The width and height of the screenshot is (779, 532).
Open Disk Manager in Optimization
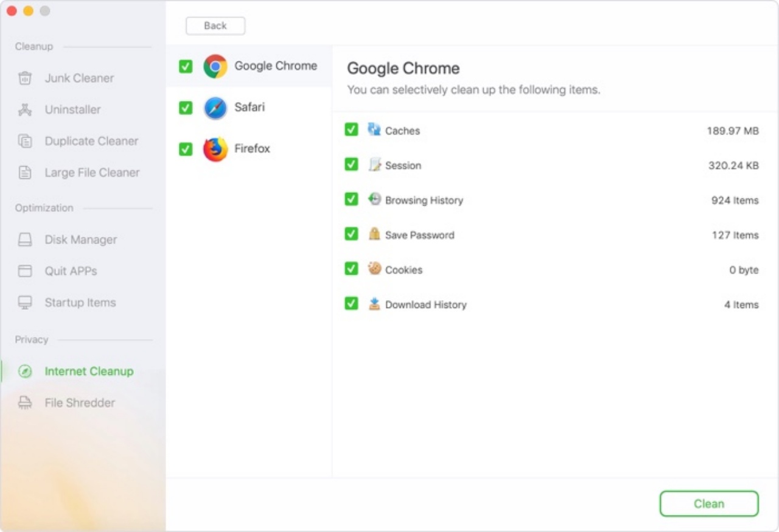[81, 240]
